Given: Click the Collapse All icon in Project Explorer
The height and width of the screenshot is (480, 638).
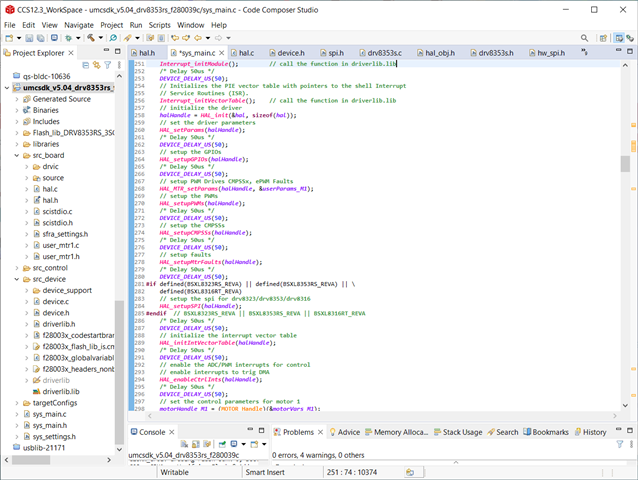Looking at the screenshot, I should coord(85,65).
